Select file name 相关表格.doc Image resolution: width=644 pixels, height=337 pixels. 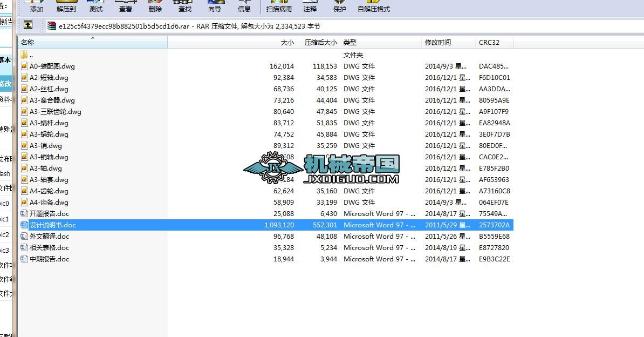click(49, 247)
